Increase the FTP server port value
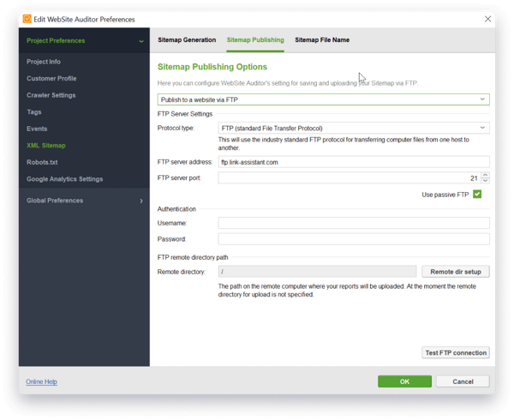514x420 pixels. 486,175
